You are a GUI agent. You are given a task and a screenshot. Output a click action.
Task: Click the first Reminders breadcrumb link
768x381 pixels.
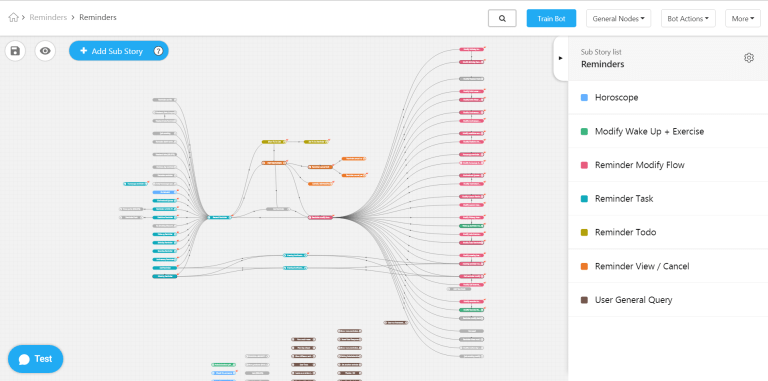click(48, 18)
